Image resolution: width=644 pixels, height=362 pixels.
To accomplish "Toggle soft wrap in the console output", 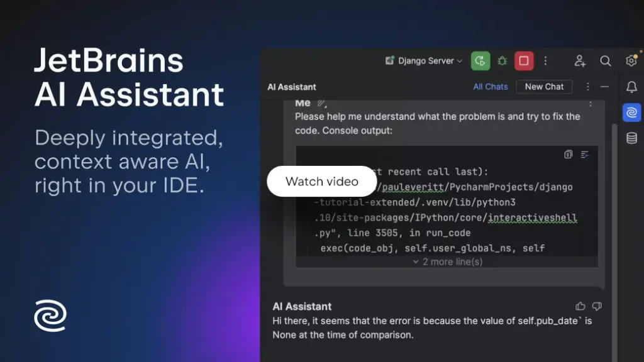I will coord(585,155).
